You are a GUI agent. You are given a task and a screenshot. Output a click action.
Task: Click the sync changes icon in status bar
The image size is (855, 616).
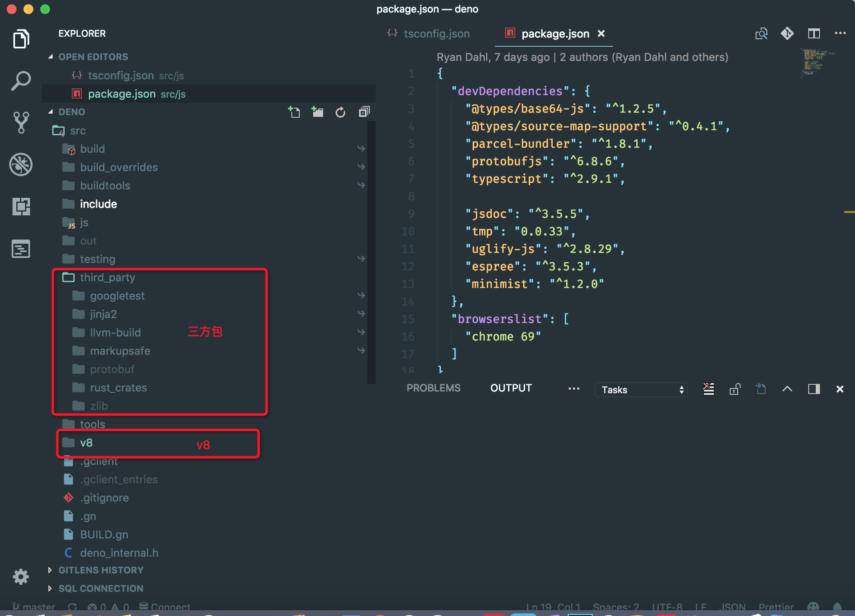[x=72, y=607]
